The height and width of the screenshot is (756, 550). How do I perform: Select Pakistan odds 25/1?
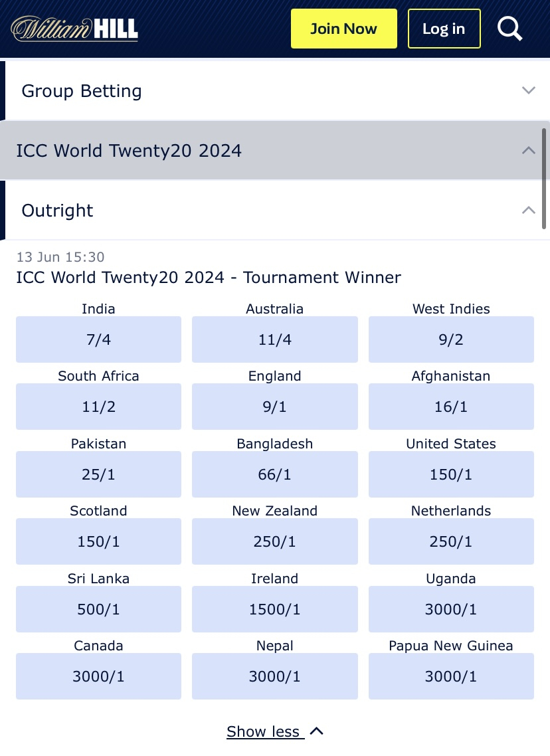[98, 474]
